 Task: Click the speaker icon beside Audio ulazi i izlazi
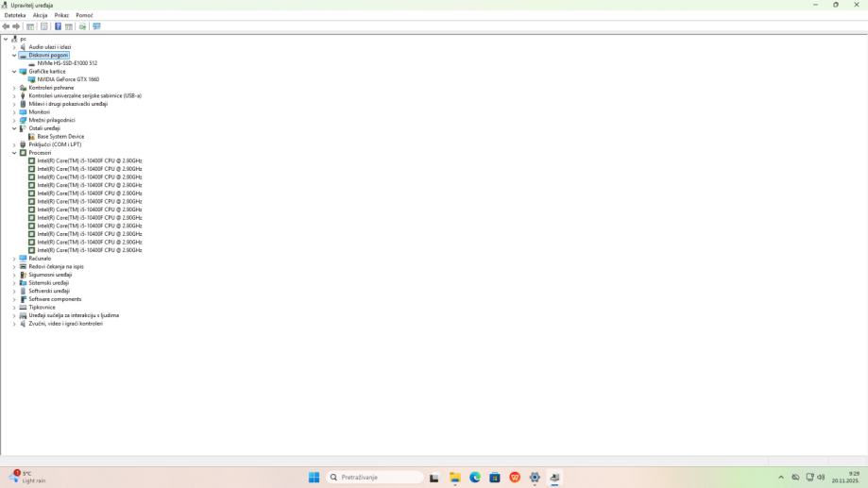point(23,47)
